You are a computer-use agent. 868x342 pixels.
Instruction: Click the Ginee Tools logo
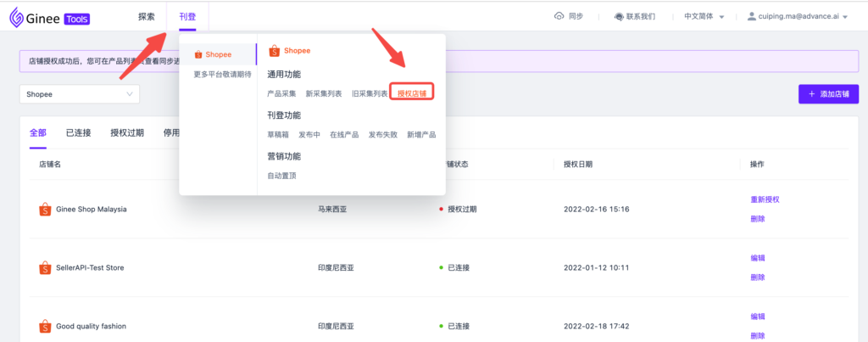click(x=49, y=17)
